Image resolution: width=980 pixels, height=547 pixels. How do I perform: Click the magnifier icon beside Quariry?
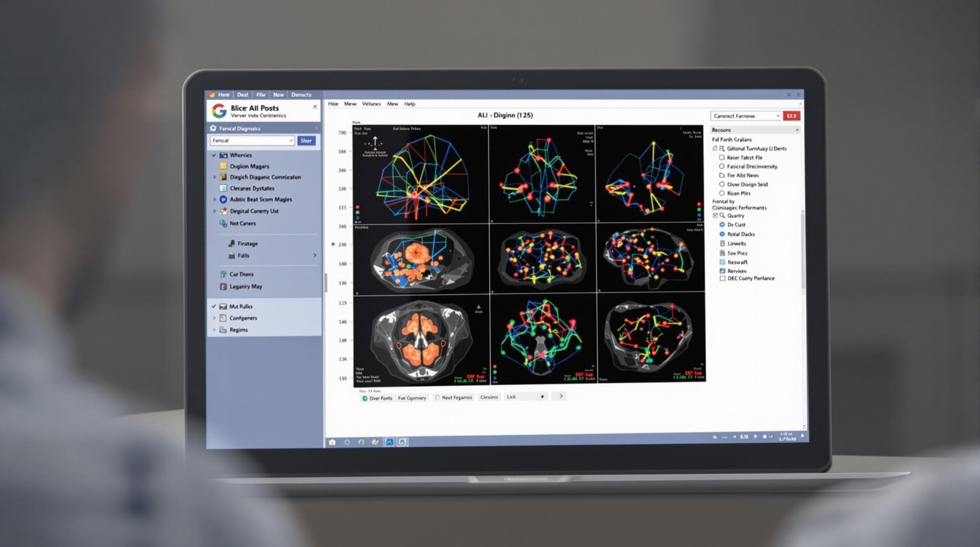coord(722,216)
